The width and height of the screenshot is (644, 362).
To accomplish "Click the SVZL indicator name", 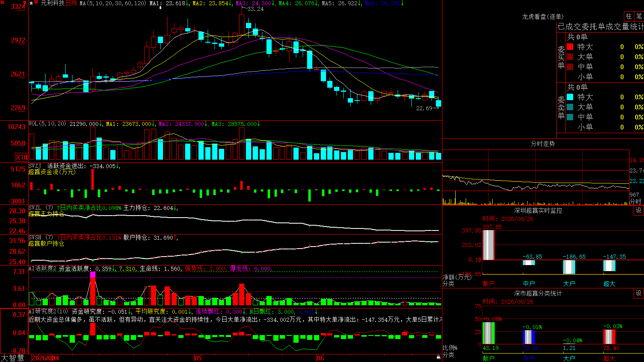I will [x=35, y=208].
